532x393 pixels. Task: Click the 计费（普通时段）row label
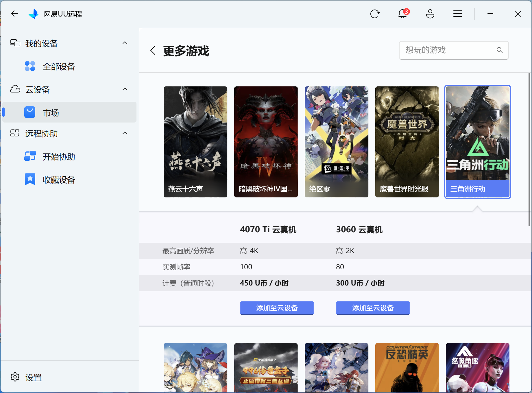point(188,283)
